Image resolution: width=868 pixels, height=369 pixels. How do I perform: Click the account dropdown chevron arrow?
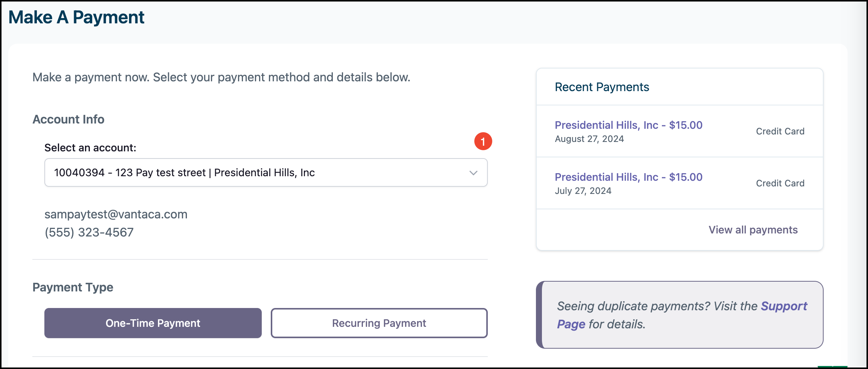coord(473,173)
